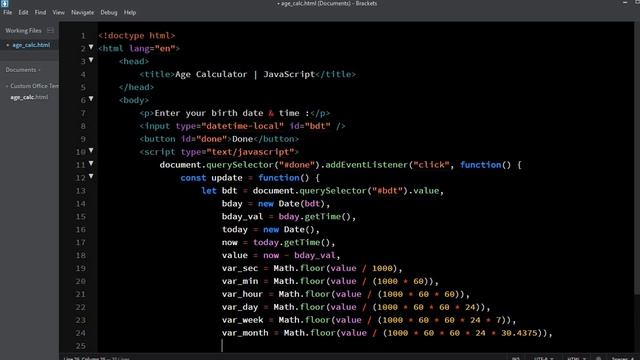Open the split view icon beside Working Files

50,30
